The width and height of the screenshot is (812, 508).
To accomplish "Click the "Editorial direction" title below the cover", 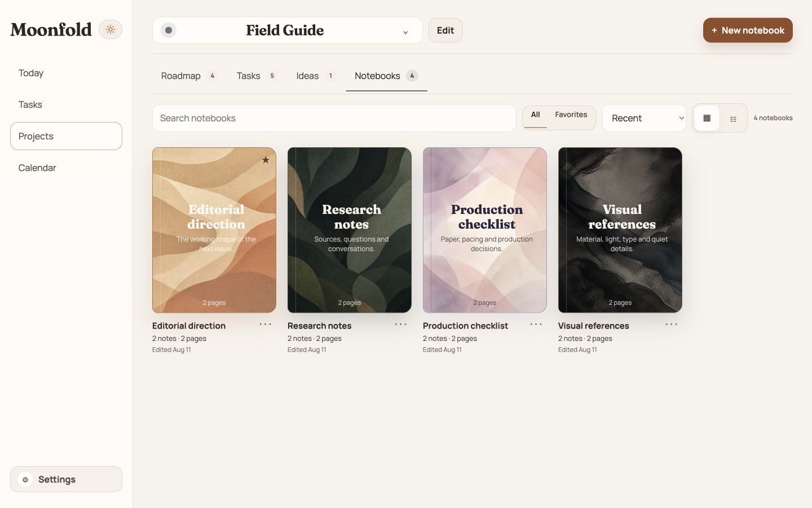I will [x=189, y=326].
